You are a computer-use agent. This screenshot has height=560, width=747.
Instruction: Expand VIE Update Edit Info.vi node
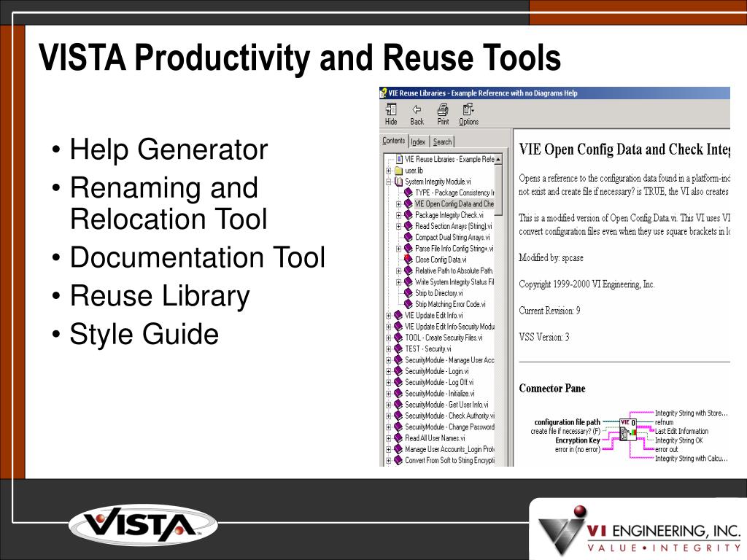(389, 315)
